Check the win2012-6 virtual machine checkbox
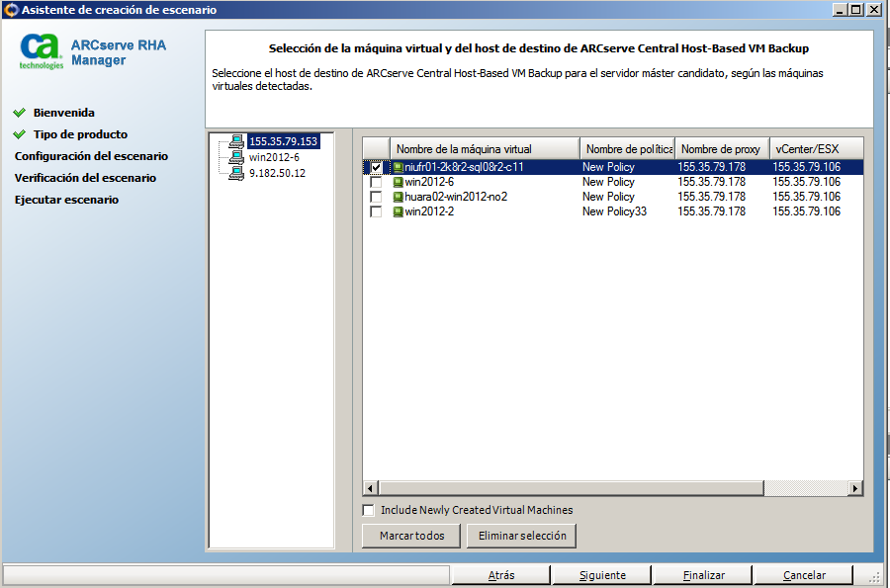Image resolution: width=890 pixels, height=588 pixels. (376, 182)
